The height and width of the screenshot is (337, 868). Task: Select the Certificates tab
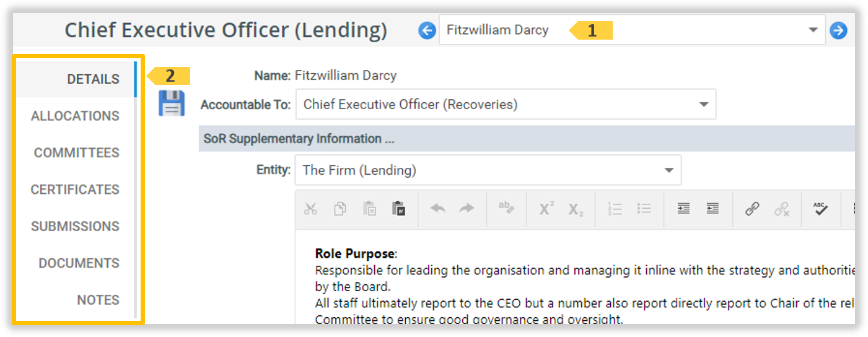(x=75, y=190)
